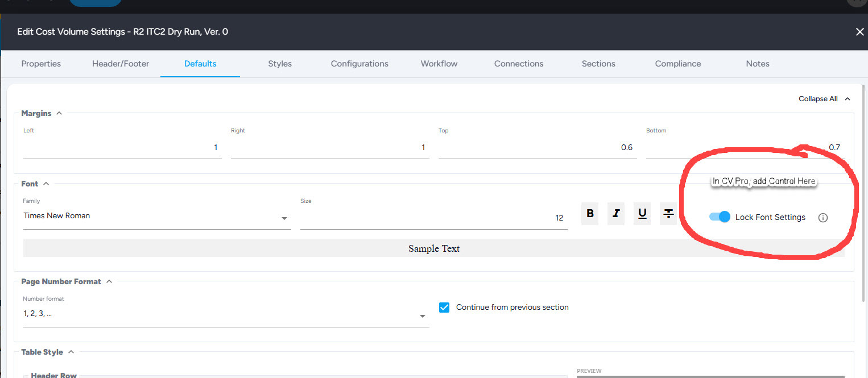Click the Right margin field
This screenshot has width=868, height=378.
(x=330, y=147)
